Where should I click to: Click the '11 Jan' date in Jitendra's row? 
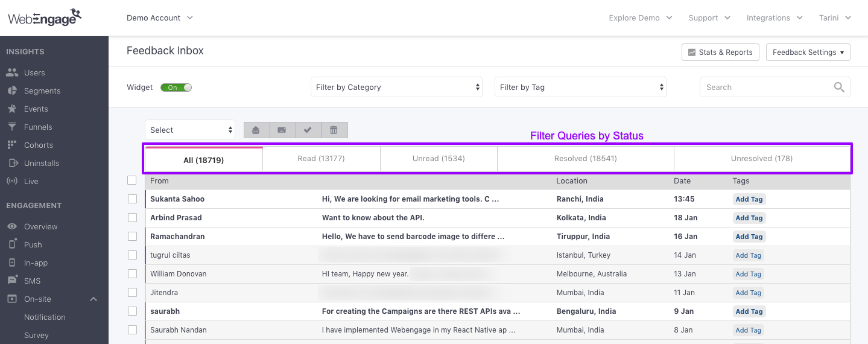[x=684, y=292]
